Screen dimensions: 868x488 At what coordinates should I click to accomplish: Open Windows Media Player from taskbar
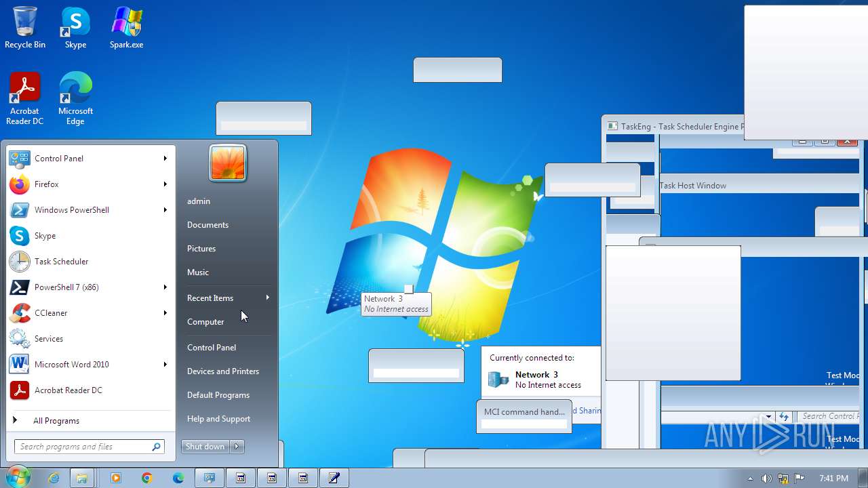tap(115, 478)
